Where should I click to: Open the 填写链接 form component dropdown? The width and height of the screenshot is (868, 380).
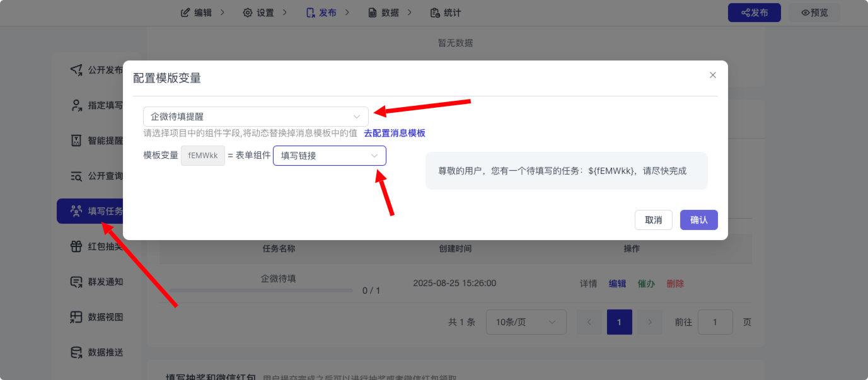(x=330, y=156)
